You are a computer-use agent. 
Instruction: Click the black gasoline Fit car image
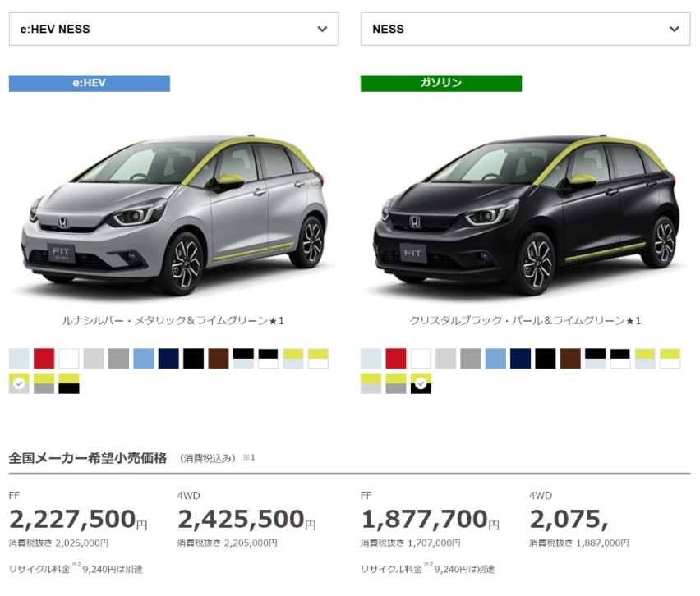pos(526,214)
